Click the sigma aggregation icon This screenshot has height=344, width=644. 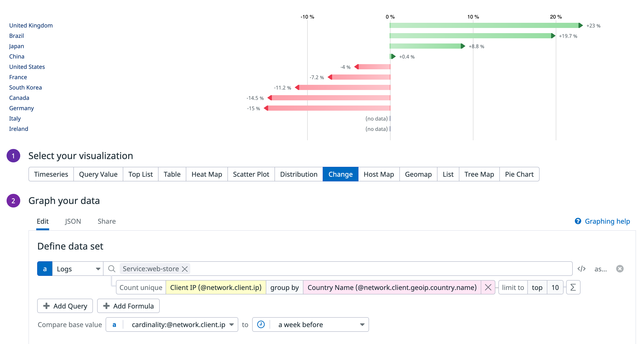[573, 287]
